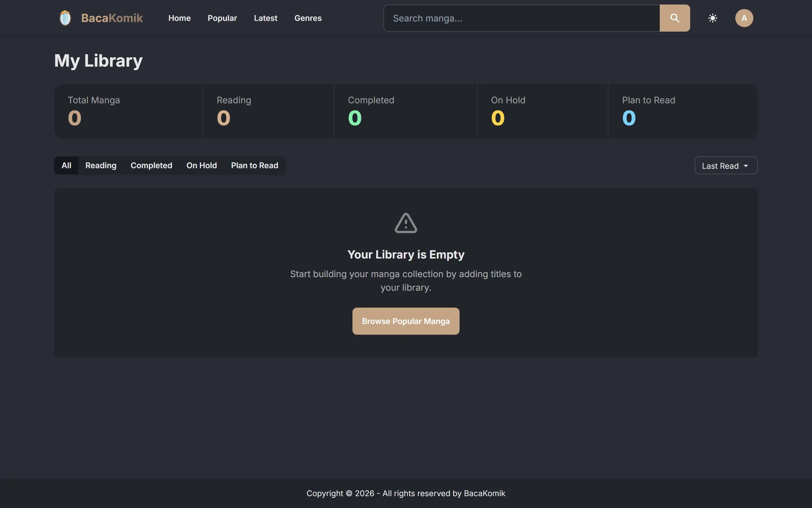The image size is (812, 508).
Task: Switch to the Reading filter tab
Action: click(x=101, y=165)
